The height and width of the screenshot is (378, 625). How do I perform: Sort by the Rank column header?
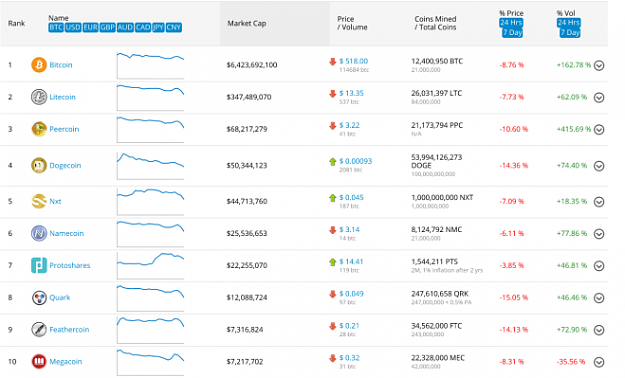(x=16, y=23)
